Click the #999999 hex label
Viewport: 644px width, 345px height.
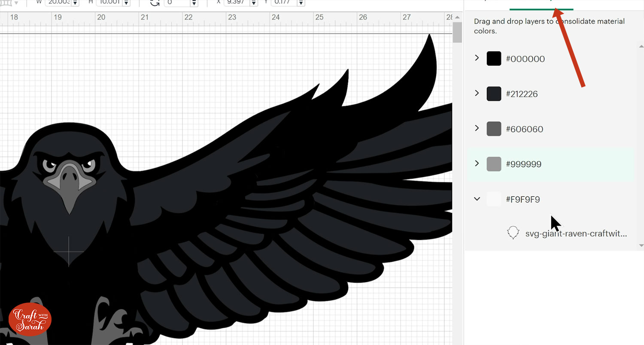(x=523, y=164)
